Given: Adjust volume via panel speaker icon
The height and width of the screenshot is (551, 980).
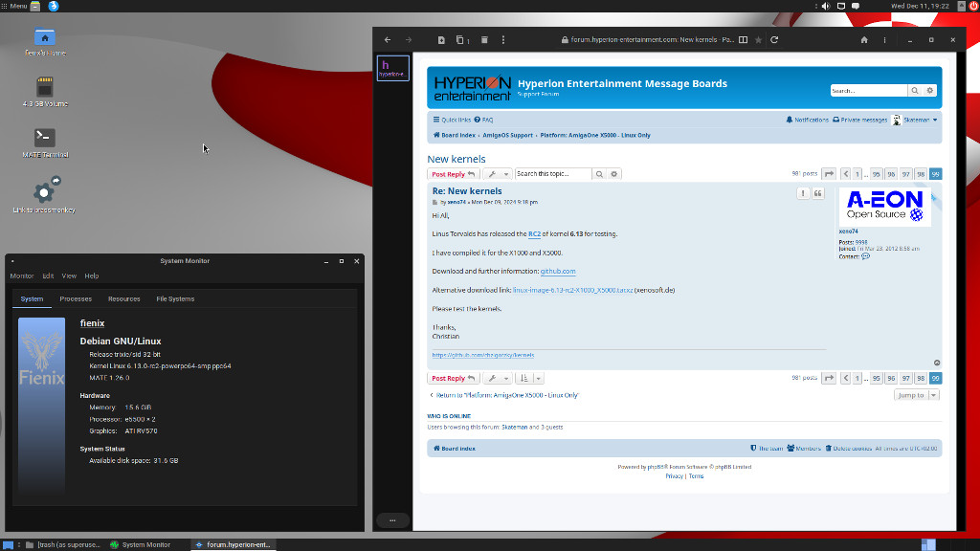Looking at the screenshot, I should click(826, 6).
